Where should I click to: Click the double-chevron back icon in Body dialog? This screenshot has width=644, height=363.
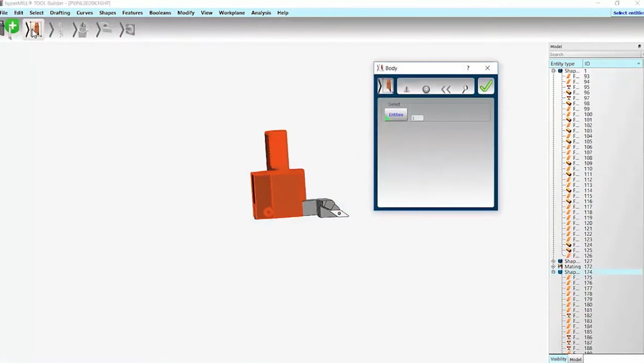[x=446, y=89]
